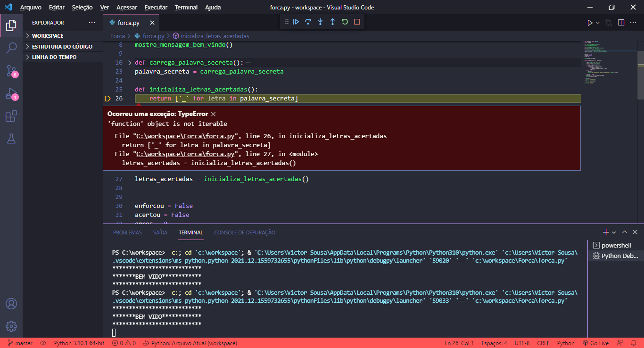
Task: Open editor More Actions ellipsis
Action: pos(634,23)
